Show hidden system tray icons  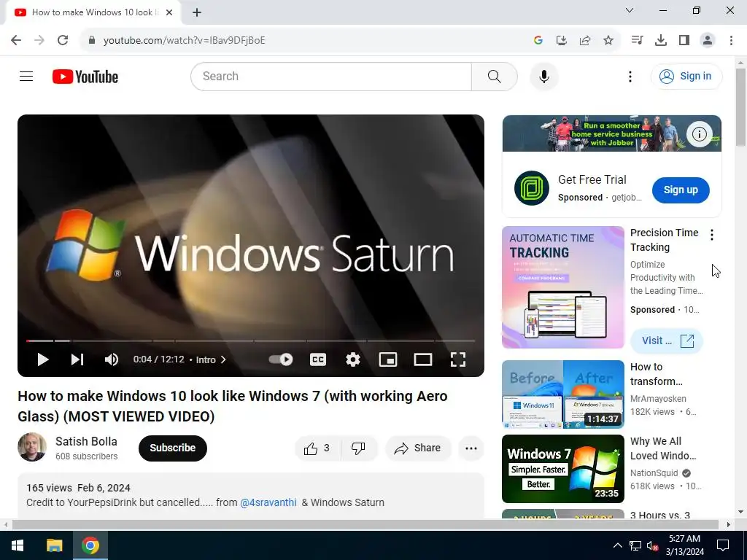617,545
